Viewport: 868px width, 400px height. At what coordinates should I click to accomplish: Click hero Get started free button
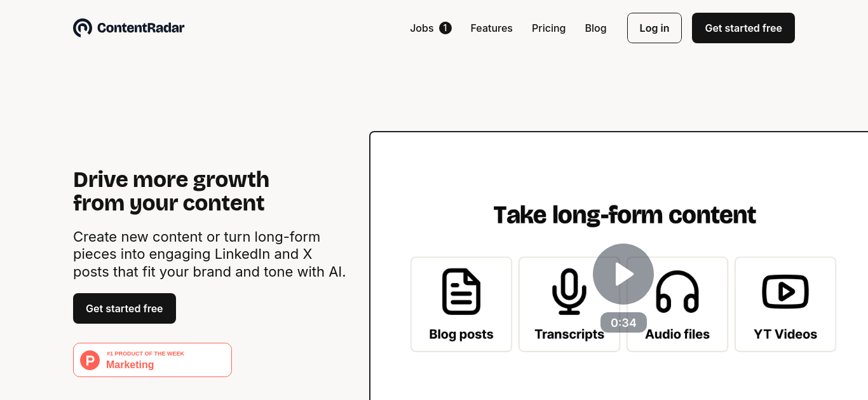coord(125,308)
